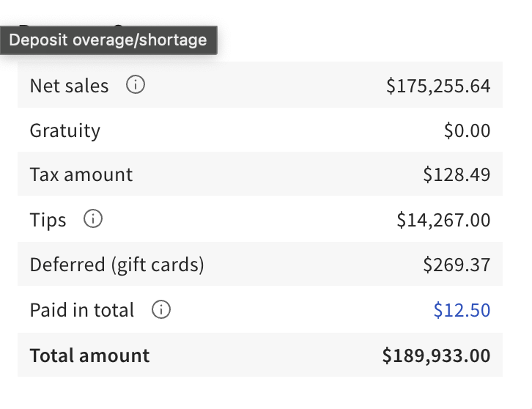
Task: Open the Paid in total info icon
Action: [161, 310]
